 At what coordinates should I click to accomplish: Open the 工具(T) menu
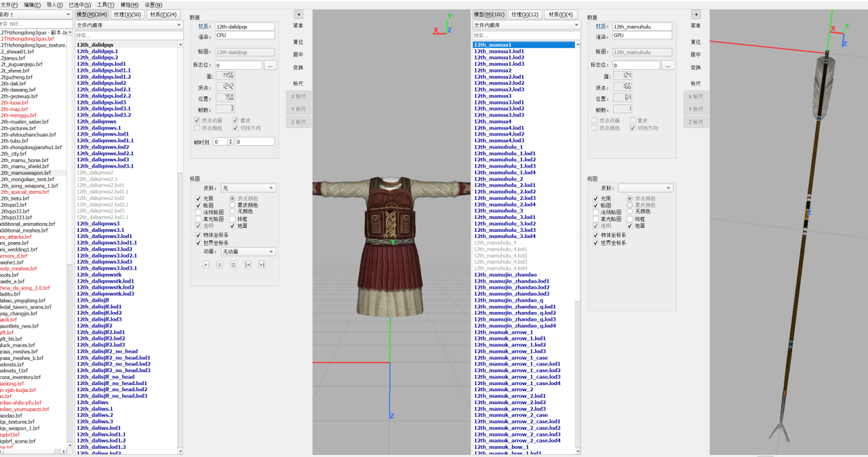pyautogui.click(x=105, y=4)
